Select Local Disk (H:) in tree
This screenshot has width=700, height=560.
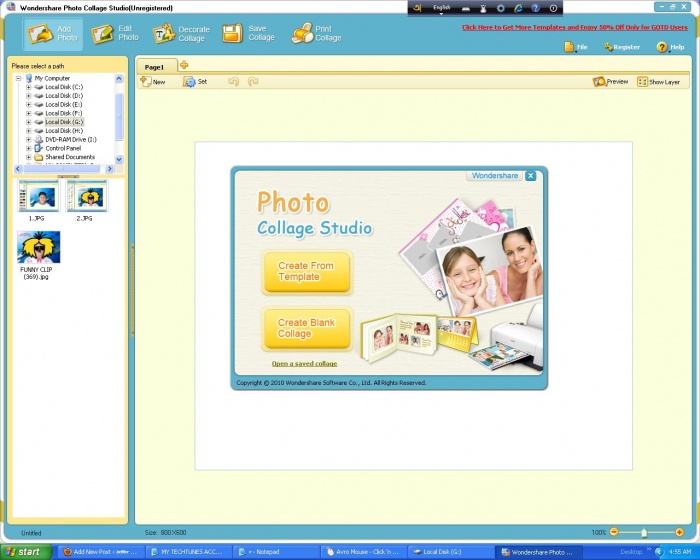click(x=64, y=130)
